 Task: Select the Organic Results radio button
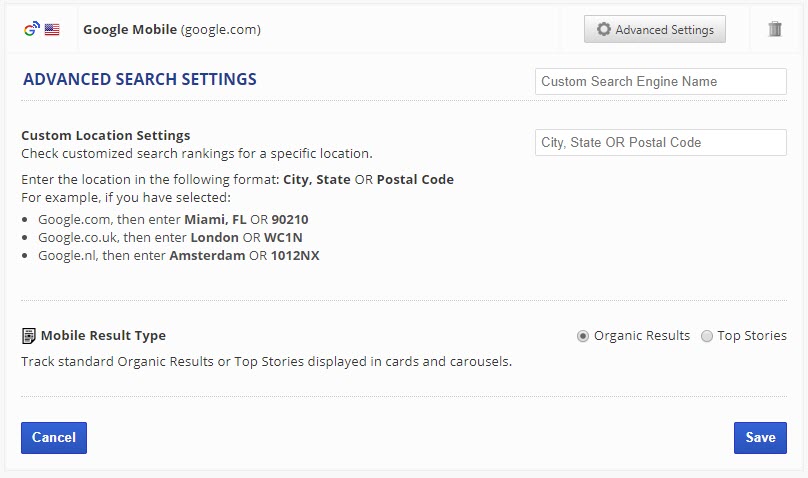click(x=583, y=336)
